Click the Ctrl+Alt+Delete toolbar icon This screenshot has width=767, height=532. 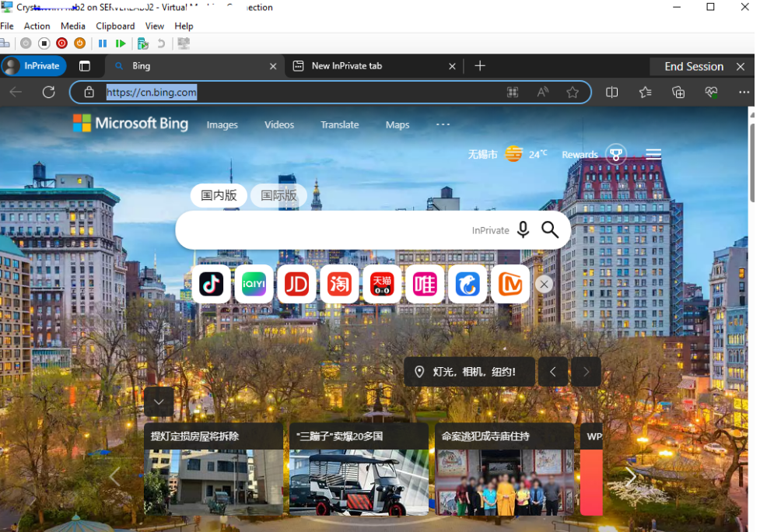point(5,44)
